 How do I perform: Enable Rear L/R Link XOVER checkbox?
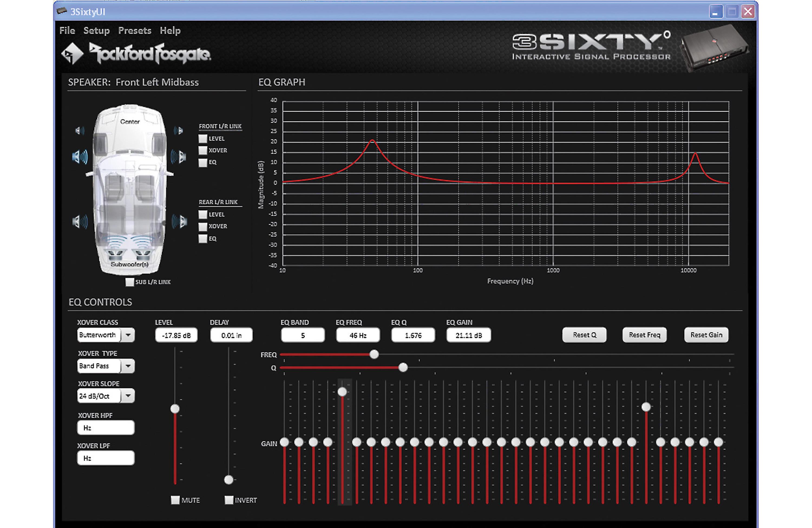pos(203,226)
